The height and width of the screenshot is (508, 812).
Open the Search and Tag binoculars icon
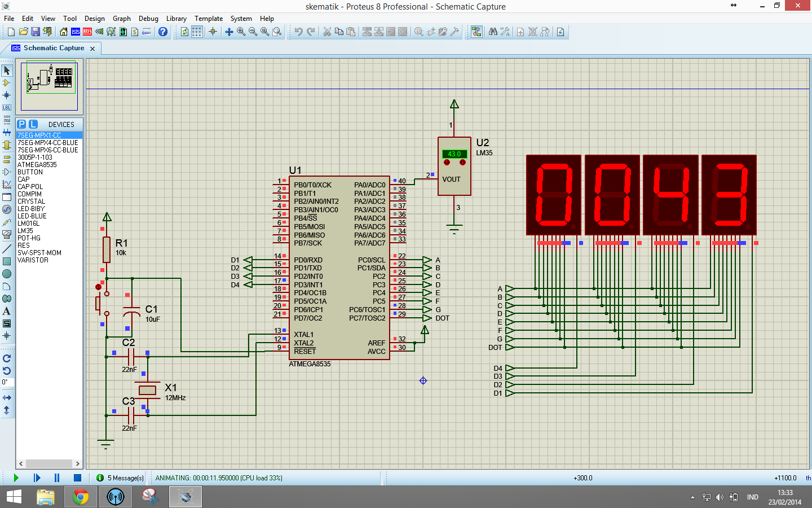pyautogui.click(x=493, y=32)
